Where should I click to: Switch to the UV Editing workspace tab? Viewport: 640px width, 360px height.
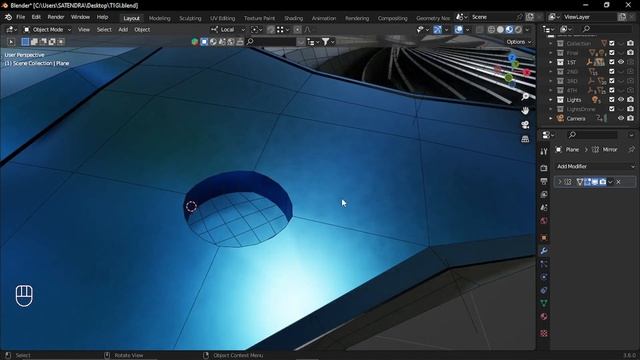click(222, 18)
